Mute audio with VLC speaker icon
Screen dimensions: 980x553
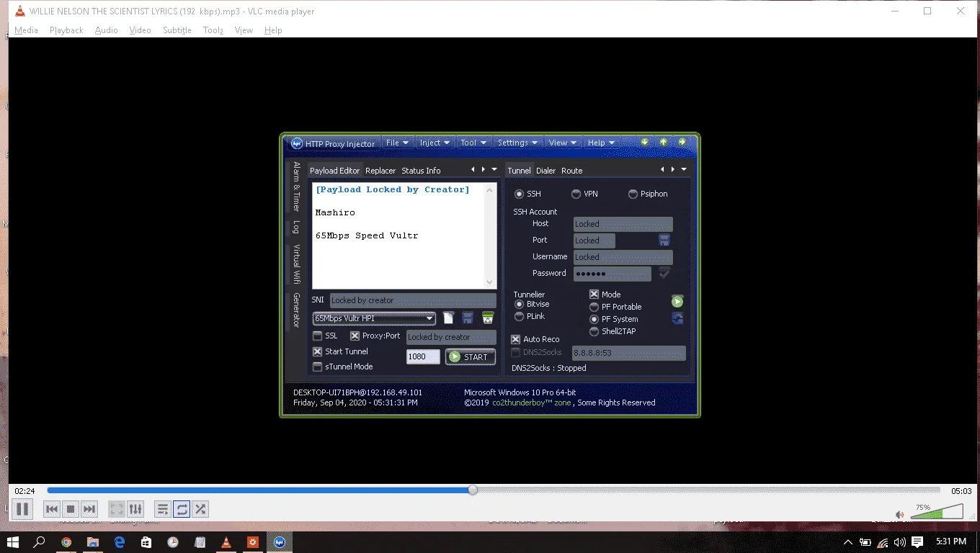899,514
